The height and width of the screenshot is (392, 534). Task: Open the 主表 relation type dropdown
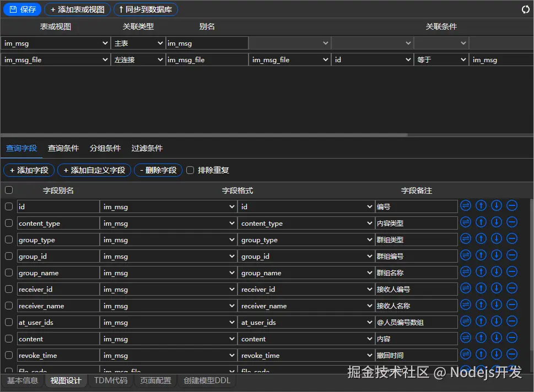[138, 42]
